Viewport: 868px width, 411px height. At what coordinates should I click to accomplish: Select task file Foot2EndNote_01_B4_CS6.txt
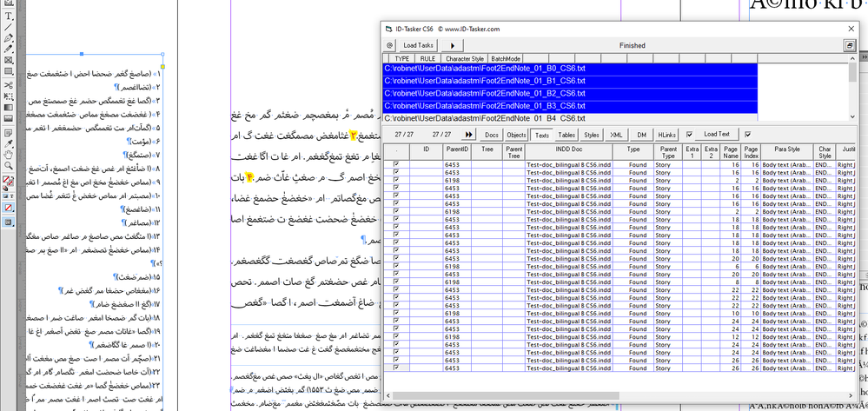pos(570,118)
